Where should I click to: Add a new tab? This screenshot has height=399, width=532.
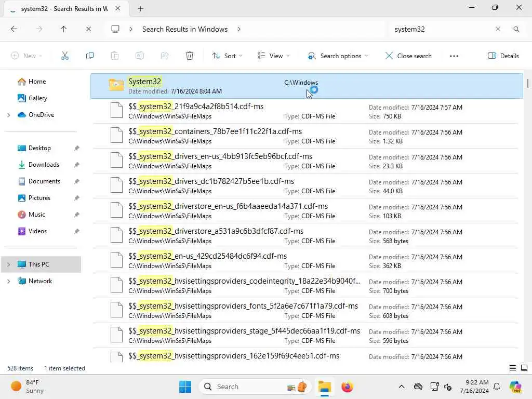140,9
